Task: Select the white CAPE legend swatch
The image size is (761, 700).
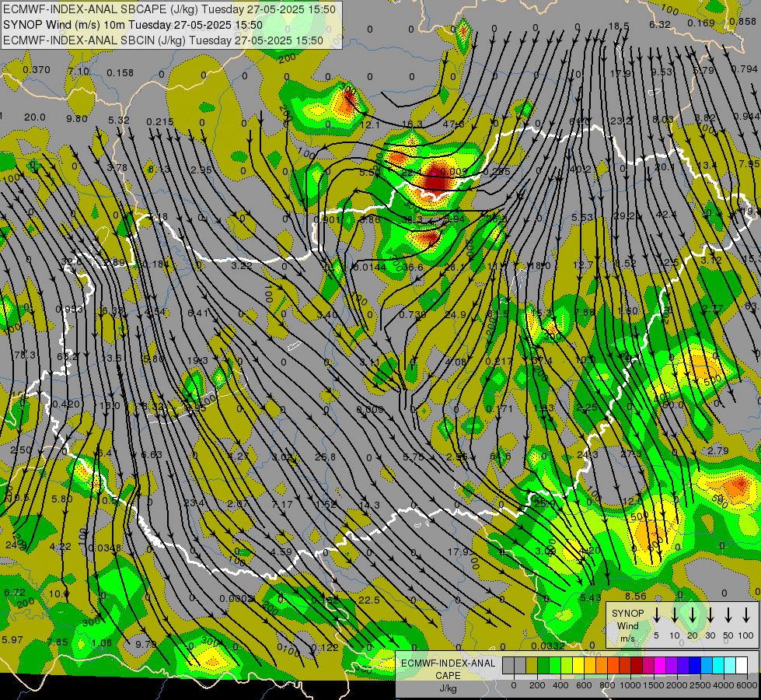Action: coord(741,665)
